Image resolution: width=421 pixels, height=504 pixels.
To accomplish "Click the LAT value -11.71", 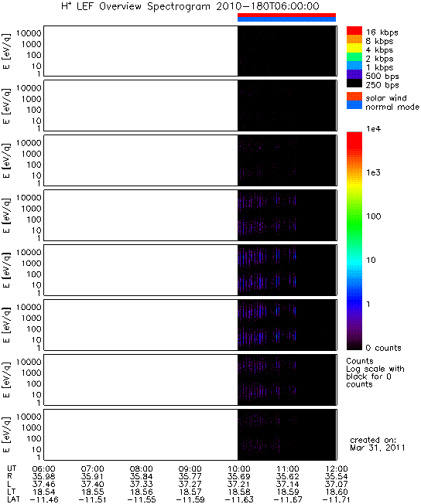I will pos(337,500).
